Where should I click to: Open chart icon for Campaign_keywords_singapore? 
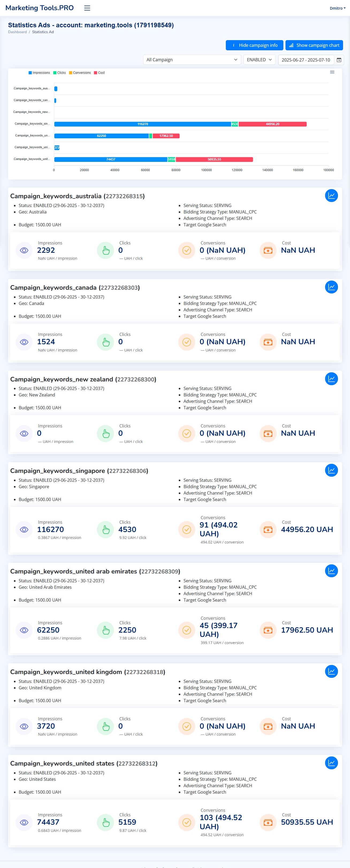pos(331,471)
